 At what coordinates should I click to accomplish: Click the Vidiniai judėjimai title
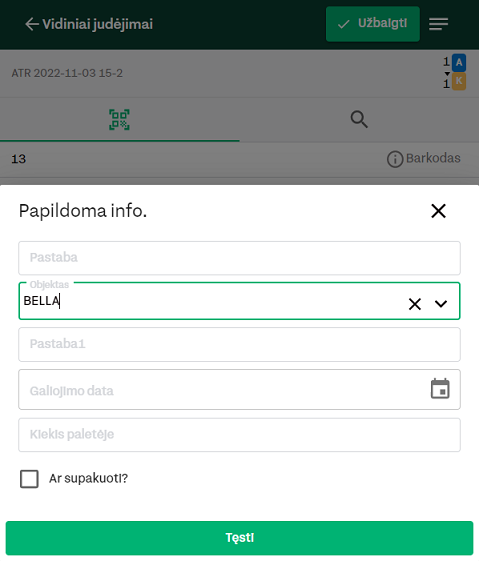[98, 24]
